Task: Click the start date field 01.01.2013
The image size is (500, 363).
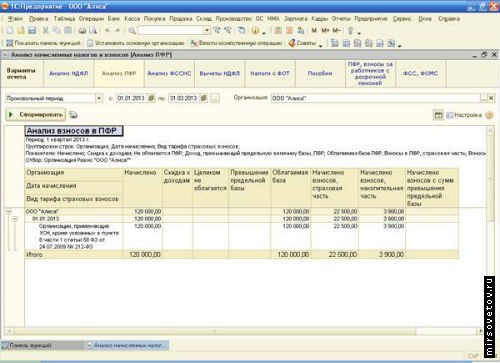Action: [x=131, y=98]
